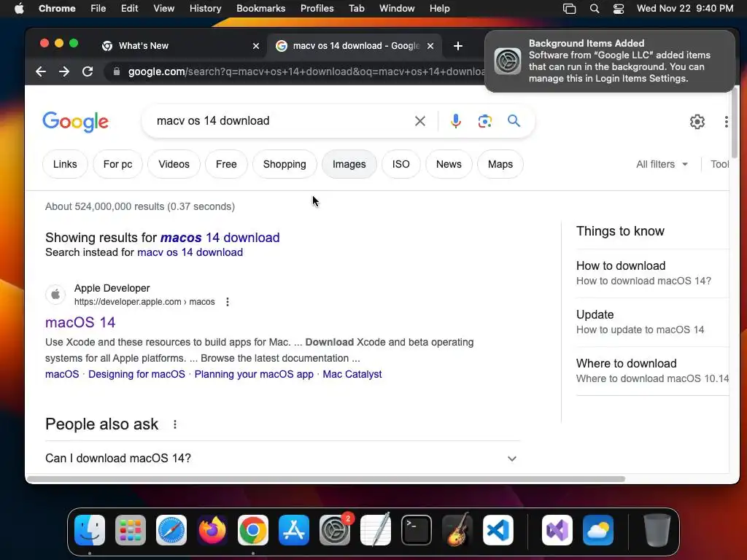
Task: Open Spotlight search in menu bar
Action: point(594,8)
